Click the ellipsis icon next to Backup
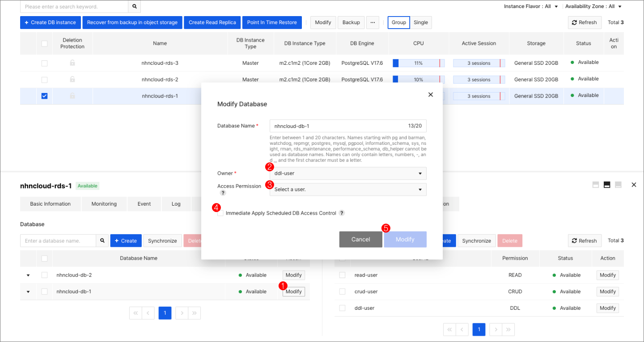 pyautogui.click(x=373, y=22)
